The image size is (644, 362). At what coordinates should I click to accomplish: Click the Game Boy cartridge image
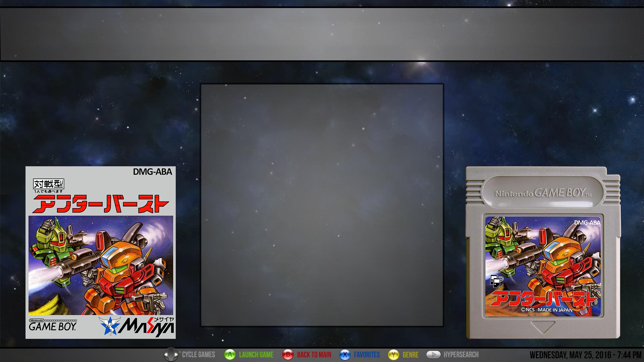pyautogui.click(x=543, y=252)
